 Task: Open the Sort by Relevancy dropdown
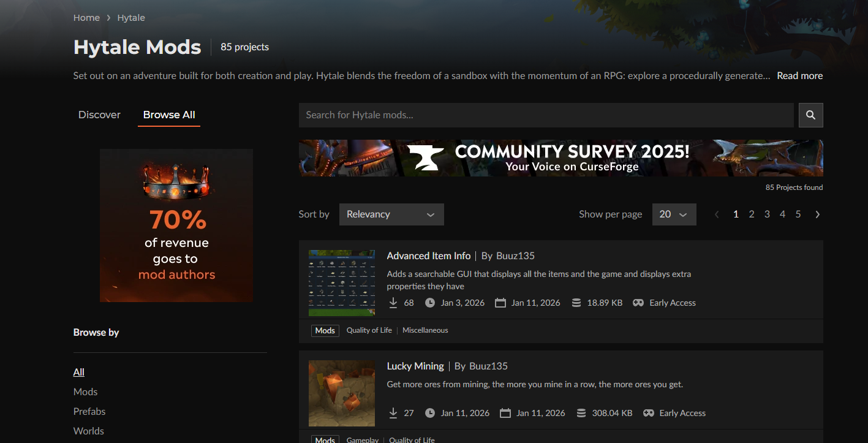391,214
